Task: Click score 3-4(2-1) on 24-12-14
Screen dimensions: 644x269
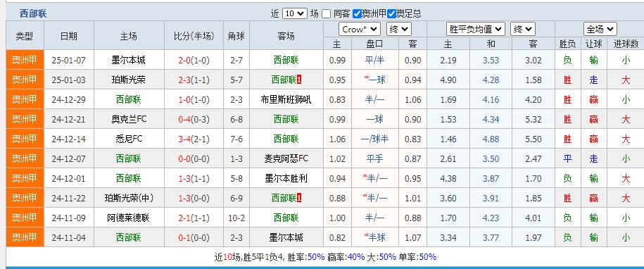Action: [194, 139]
